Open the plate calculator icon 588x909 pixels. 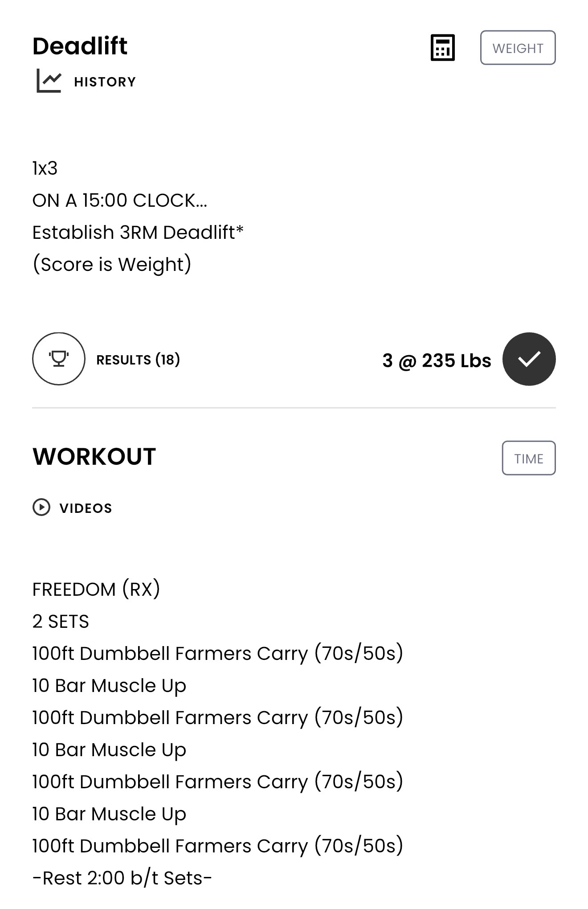coord(442,48)
